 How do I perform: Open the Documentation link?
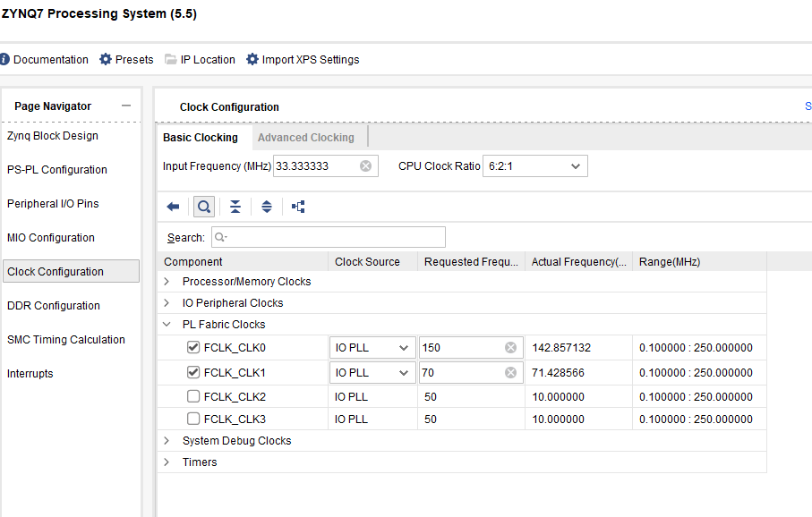pos(45,60)
